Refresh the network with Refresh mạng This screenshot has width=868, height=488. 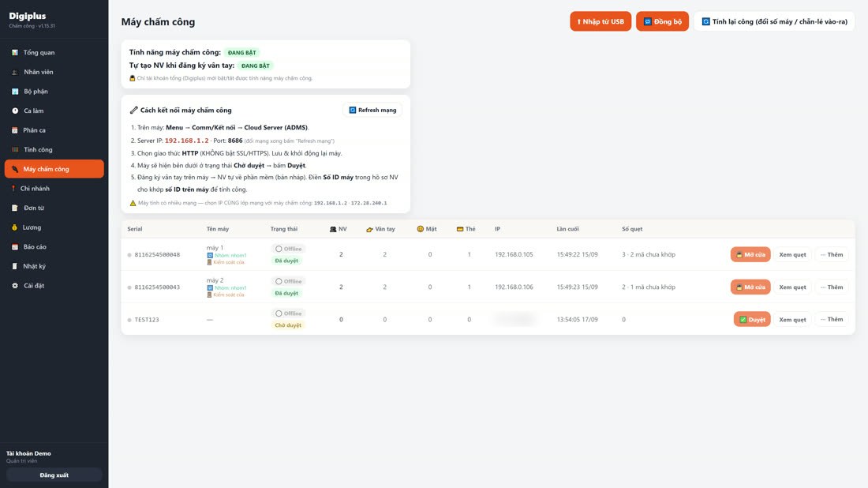pos(372,110)
